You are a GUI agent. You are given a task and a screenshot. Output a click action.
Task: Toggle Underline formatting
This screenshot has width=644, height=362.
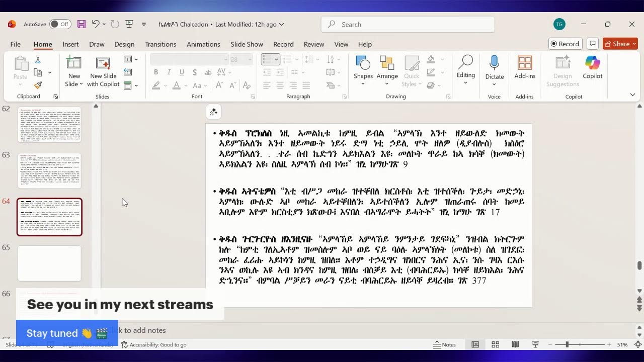181,72
